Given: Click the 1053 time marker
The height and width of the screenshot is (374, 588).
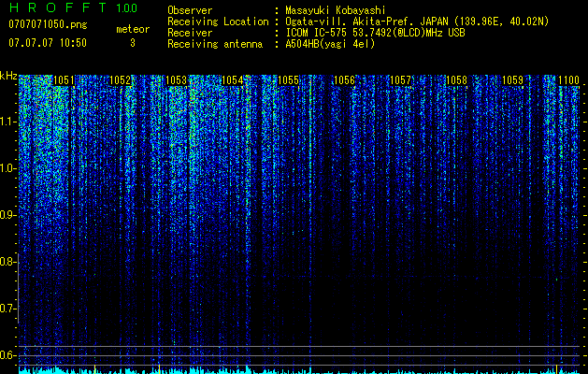Looking at the screenshot, I should pyautogui.click(x=176, y=80).
